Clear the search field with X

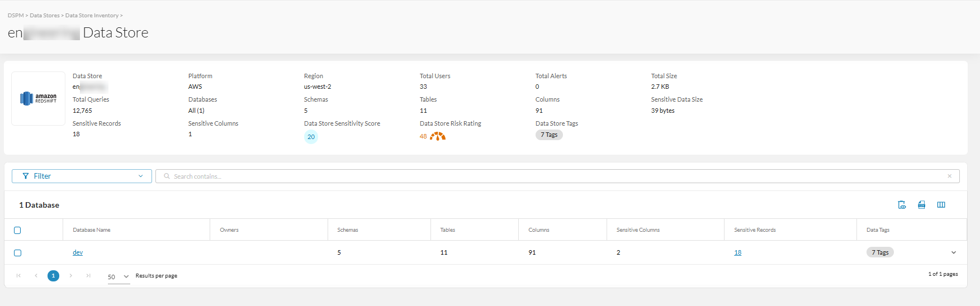[949, 176]
